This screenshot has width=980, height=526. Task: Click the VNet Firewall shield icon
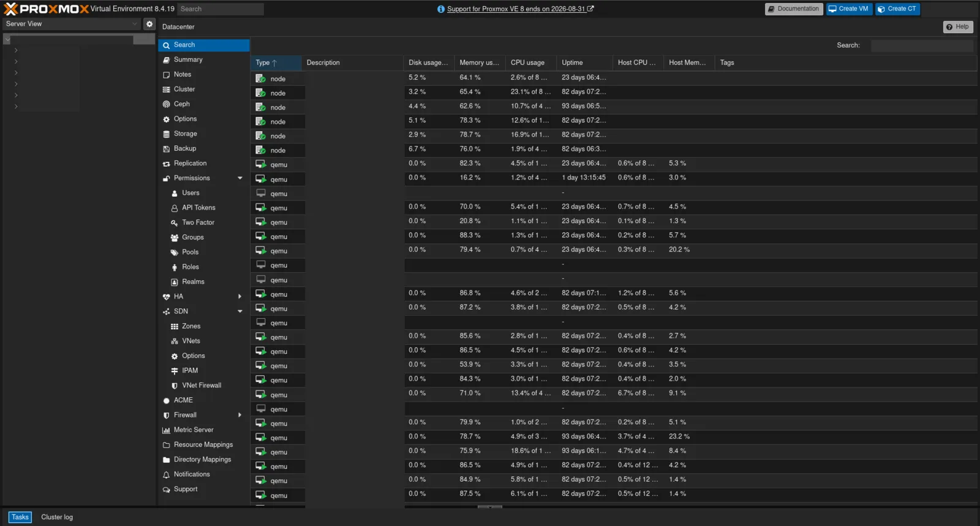click(x=175, y=386)
